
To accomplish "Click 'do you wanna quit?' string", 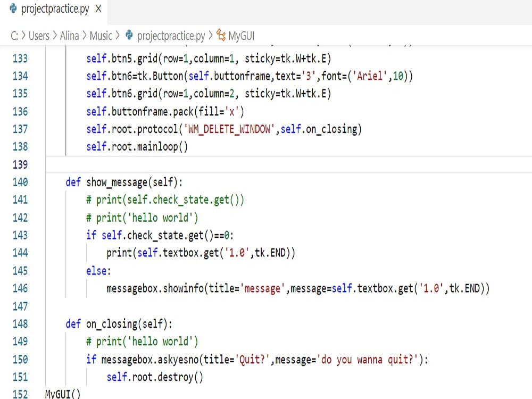I will click(368, 359).
